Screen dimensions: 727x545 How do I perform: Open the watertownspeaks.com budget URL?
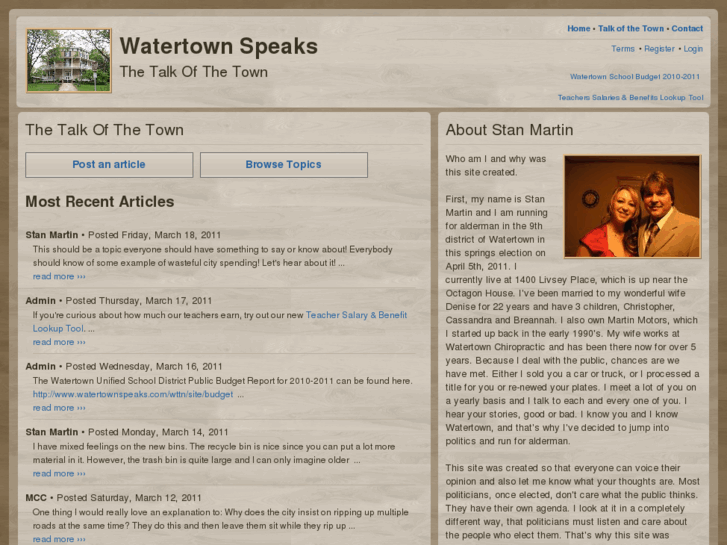(x=133, y=394)
